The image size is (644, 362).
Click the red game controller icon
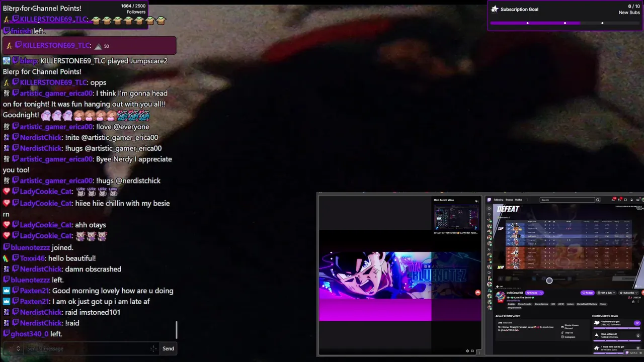477,293
